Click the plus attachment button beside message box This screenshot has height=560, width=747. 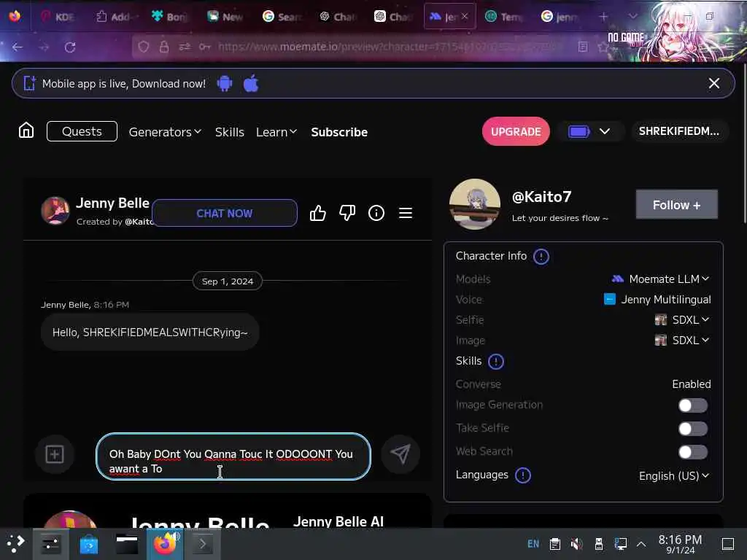(x=55, y=454)
